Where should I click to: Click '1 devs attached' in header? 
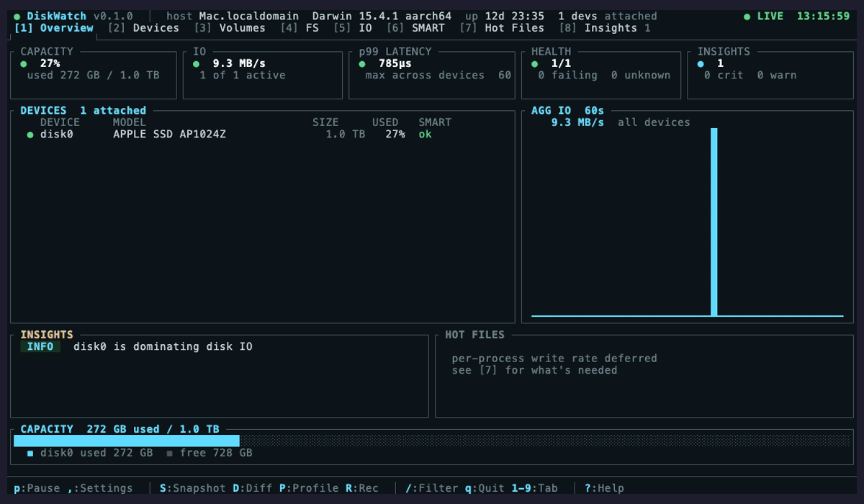point(608,16)
